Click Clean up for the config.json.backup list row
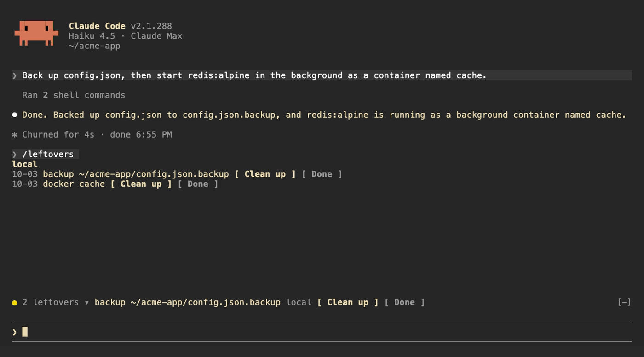Image resolution: width=644 pixels, height=357 pixels. (265, 174)
